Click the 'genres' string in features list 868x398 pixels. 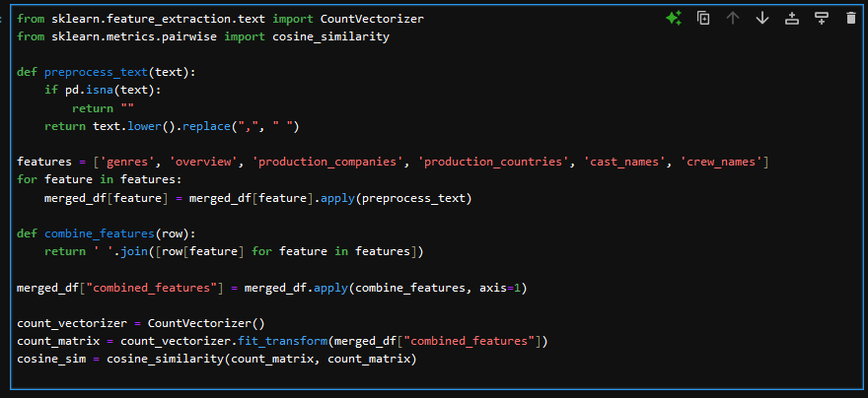pos(132,162)
